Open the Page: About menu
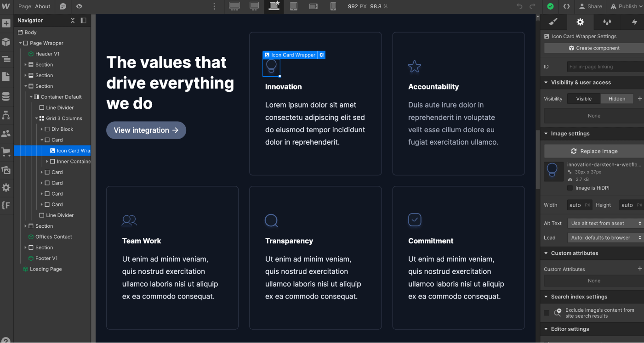644x343 pixels. (34, 6)
